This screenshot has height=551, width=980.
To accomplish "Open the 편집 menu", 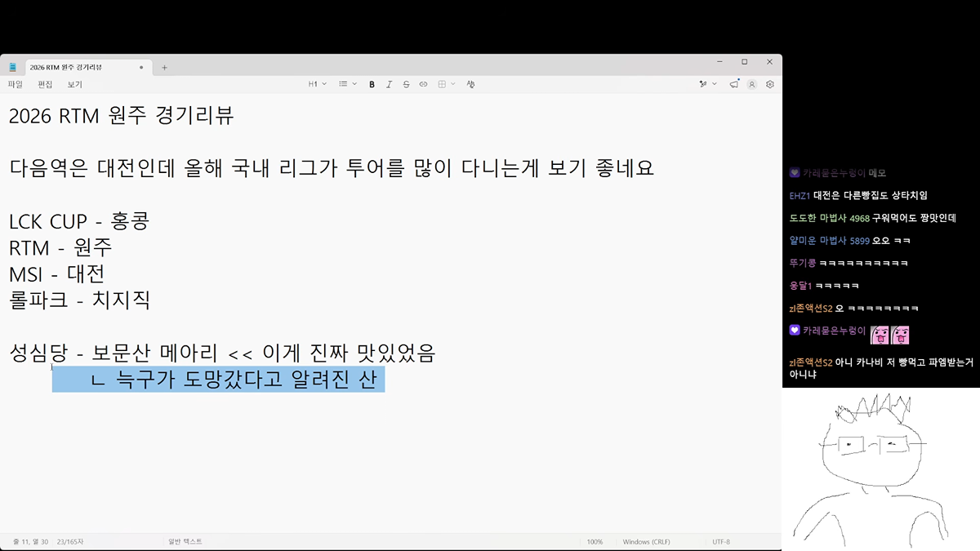I will 45,84.
